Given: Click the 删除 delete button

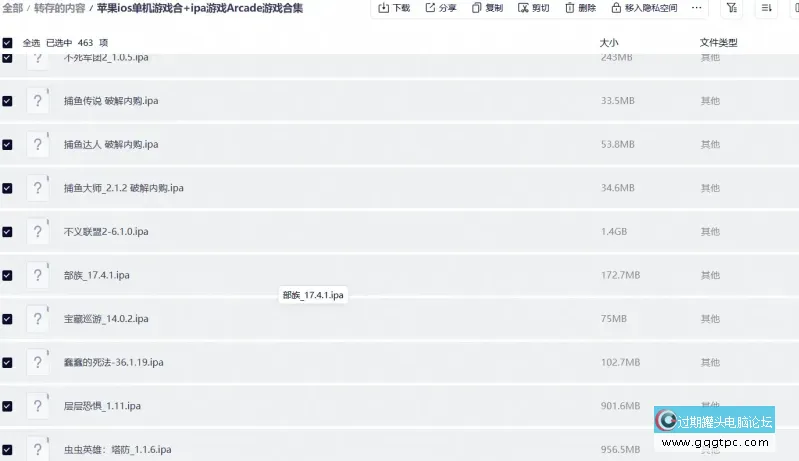Looking at the screenshot, I should [x=580, y=8].
